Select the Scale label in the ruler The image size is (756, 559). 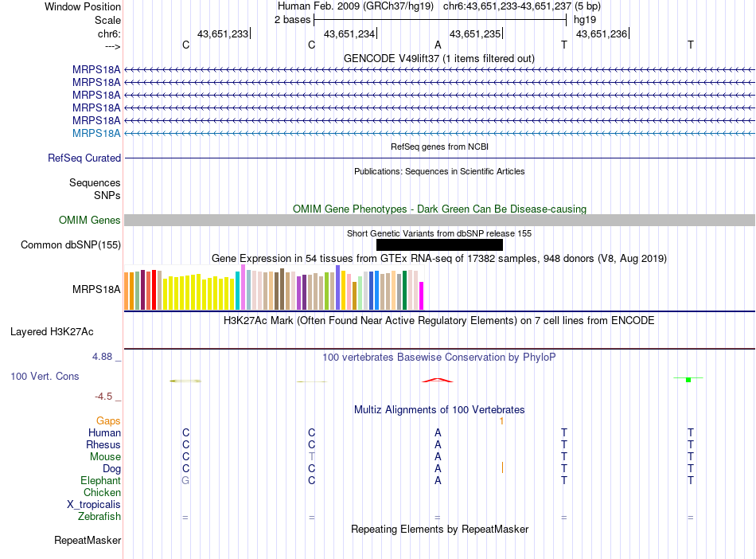point(107,20)
